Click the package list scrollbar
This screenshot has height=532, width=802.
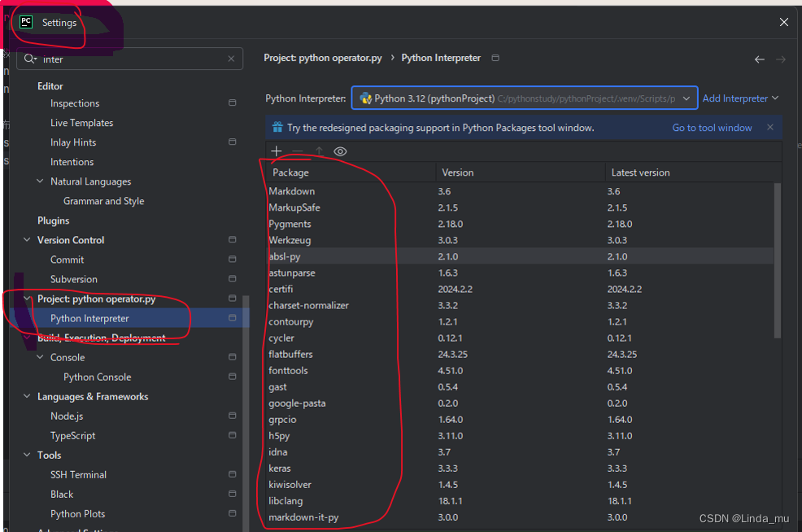[x=778, y=259]
